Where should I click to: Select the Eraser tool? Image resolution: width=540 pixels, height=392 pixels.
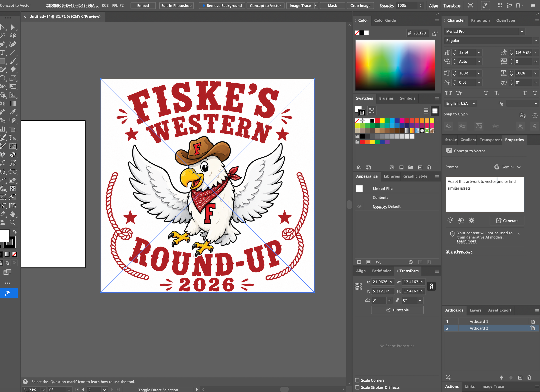tap(13, 69)
